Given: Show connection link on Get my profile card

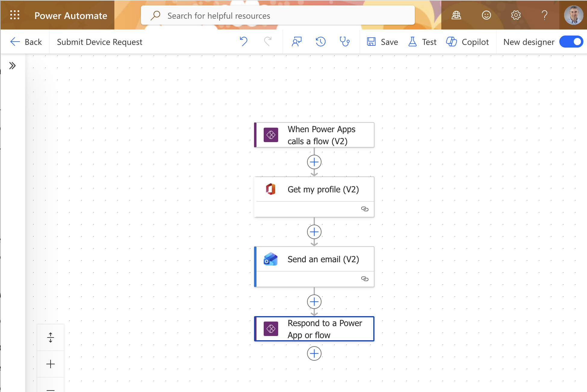Looking at the screenshot, I should [365, 209].
